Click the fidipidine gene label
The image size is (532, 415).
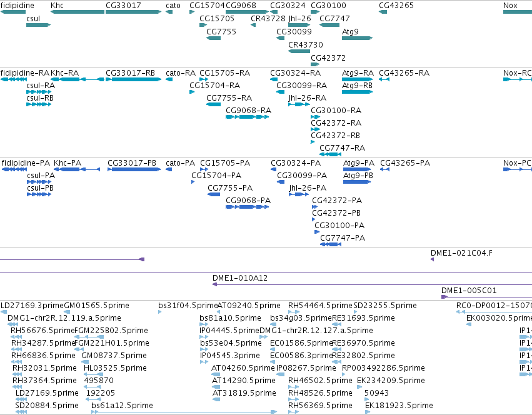click(18, 6)
